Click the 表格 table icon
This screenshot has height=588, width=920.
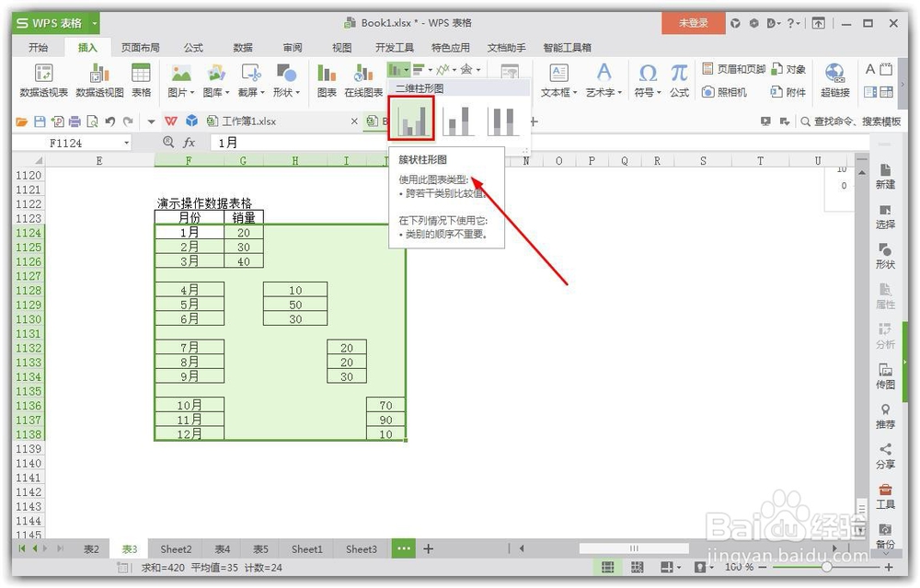[x=141, y=80]
